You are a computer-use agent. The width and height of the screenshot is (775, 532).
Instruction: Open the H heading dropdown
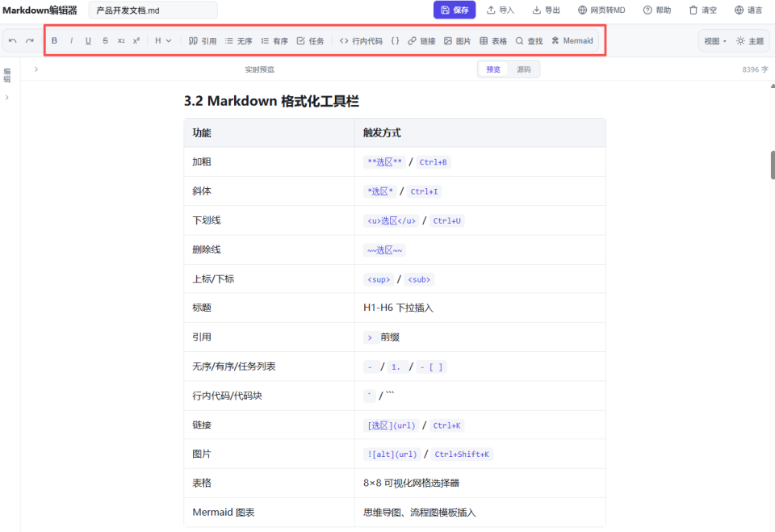(163, 41)
